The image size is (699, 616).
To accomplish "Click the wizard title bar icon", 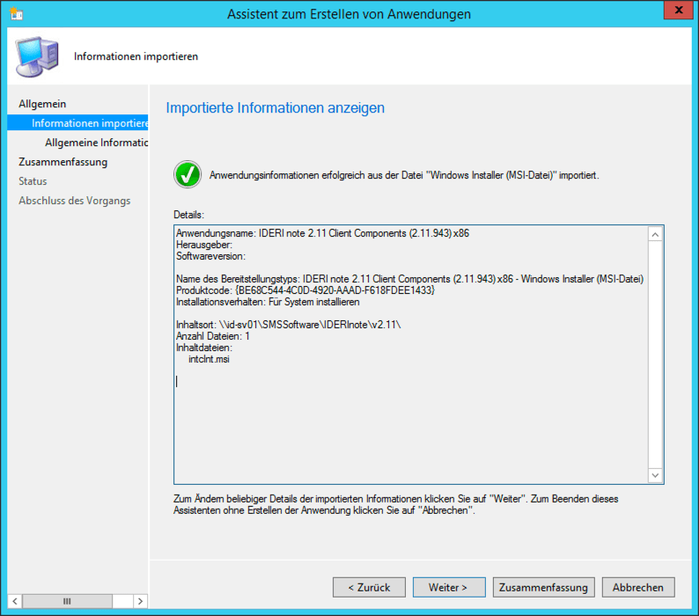I will click(17, 14).
